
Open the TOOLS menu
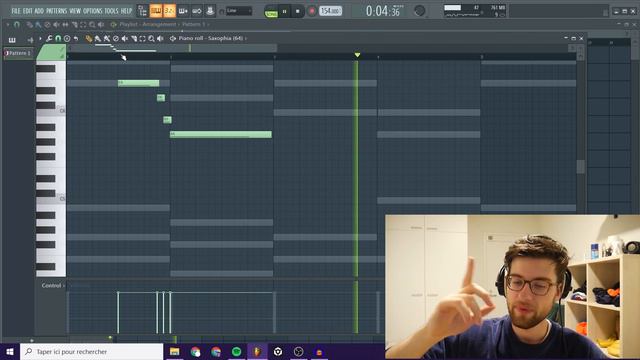click(111, 11)
